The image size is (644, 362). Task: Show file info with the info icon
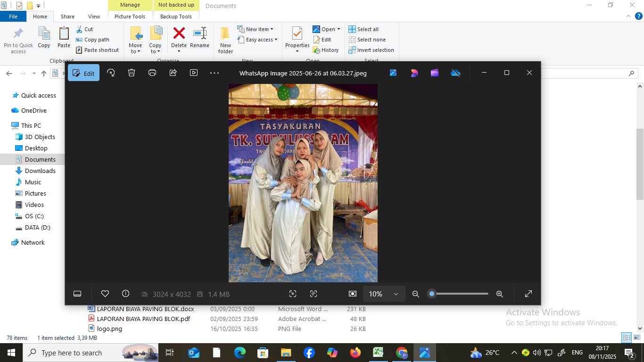click(x=125, y=294)
